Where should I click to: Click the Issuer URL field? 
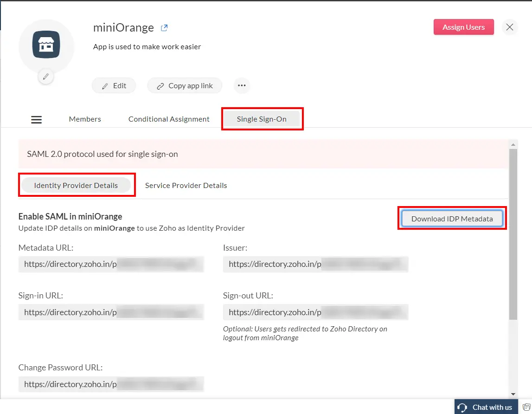(x=315, y=264)
